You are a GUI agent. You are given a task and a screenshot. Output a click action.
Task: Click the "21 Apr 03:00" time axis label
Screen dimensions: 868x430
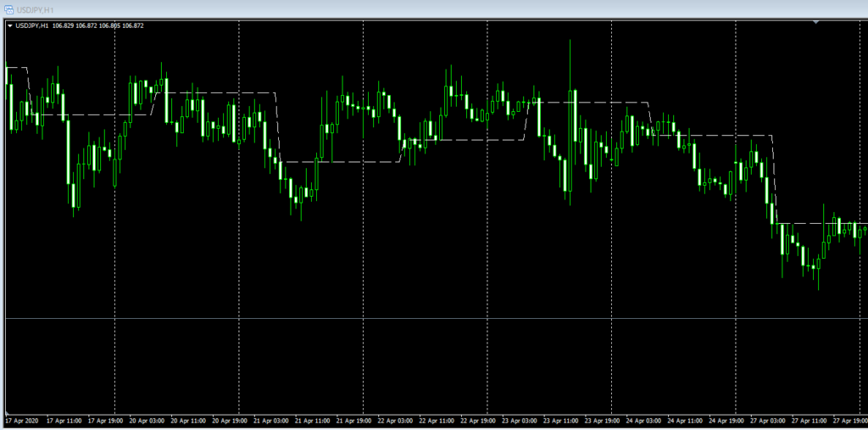pyautogui.click(x=271, y=420)
